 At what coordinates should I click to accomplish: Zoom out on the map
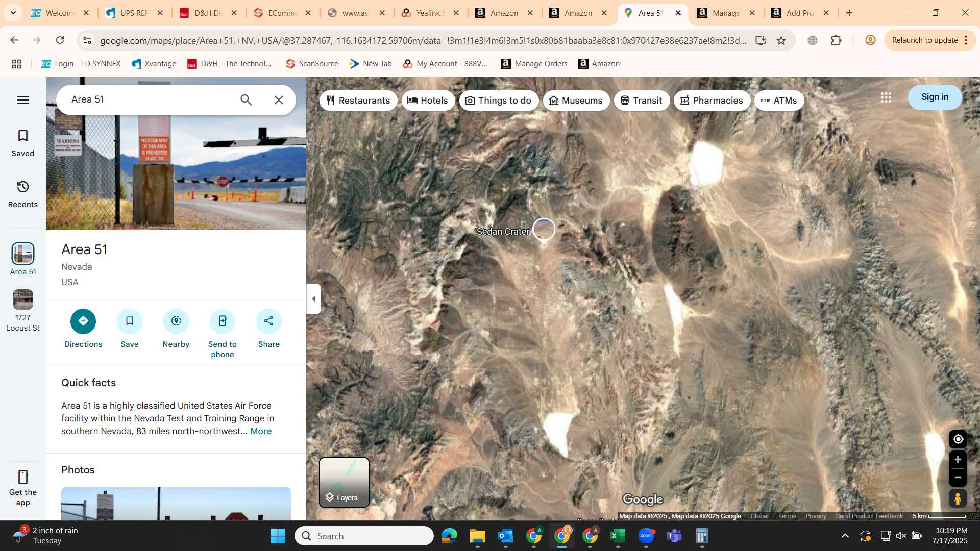click(x=958, y=478)
